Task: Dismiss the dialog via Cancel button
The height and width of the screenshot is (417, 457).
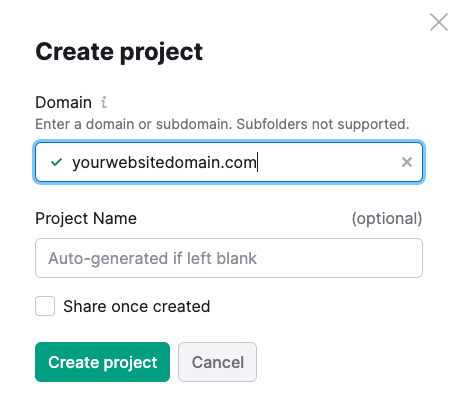Action: [x=217, y=362]
